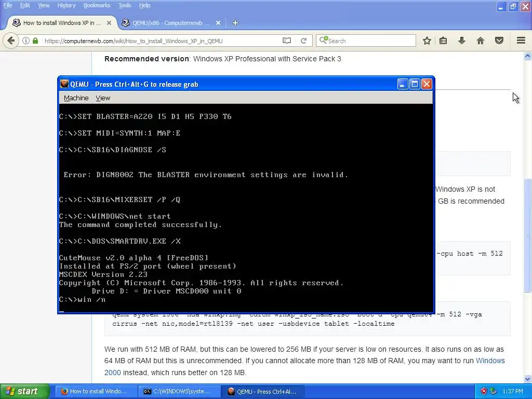Open Firefox History menu
532x399 pixels.
pyautogui.click(x=66, y=5)
